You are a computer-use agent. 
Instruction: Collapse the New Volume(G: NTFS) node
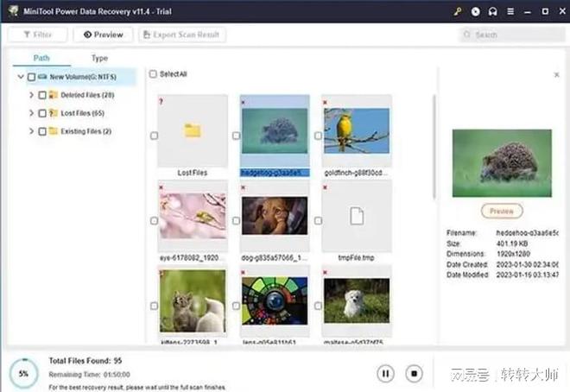[21, 77]
